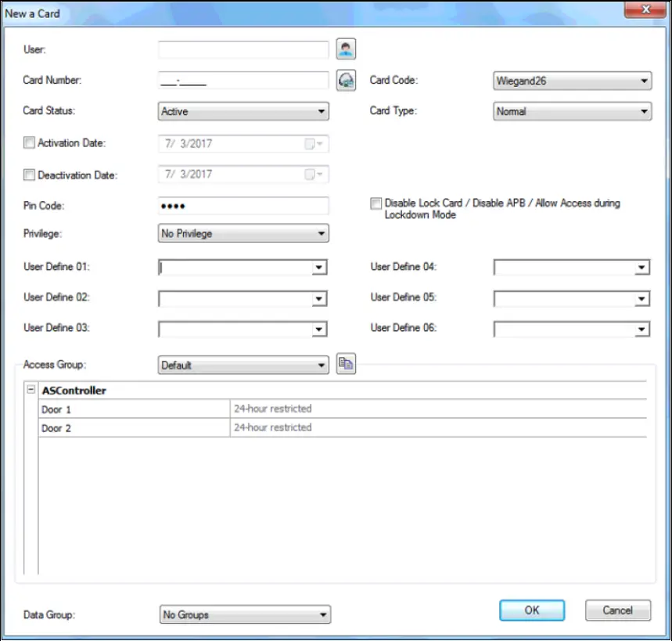This screenshot has height=641, width=672.
Task: Focus the User text field
Action: pyautogui.click(x=243, y=50)
